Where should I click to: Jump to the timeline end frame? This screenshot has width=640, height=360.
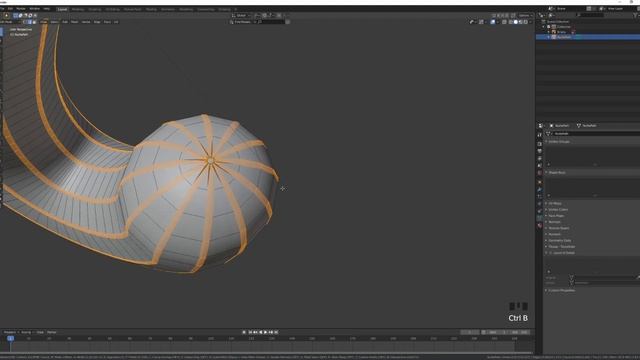click(x=276, y=332)
